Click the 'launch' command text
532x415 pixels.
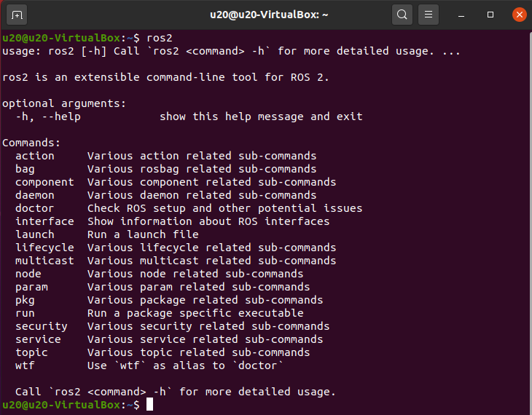[x=34, y=234]
